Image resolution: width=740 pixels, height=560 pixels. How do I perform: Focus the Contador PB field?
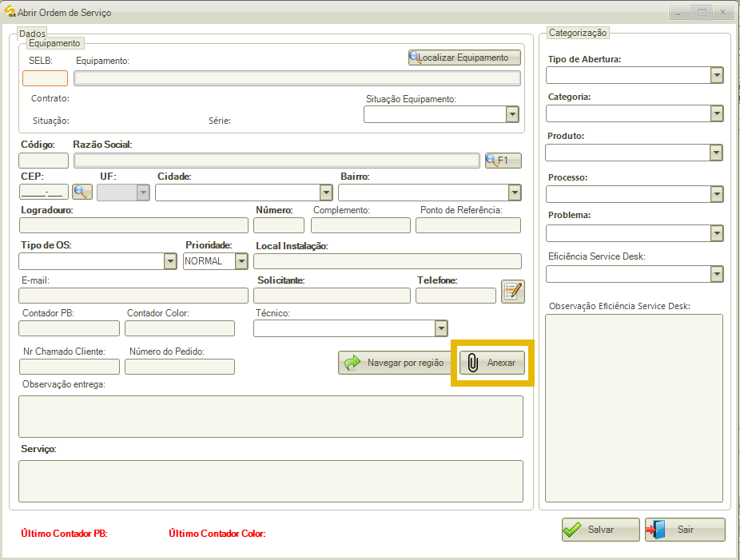[x=70, y=328]
